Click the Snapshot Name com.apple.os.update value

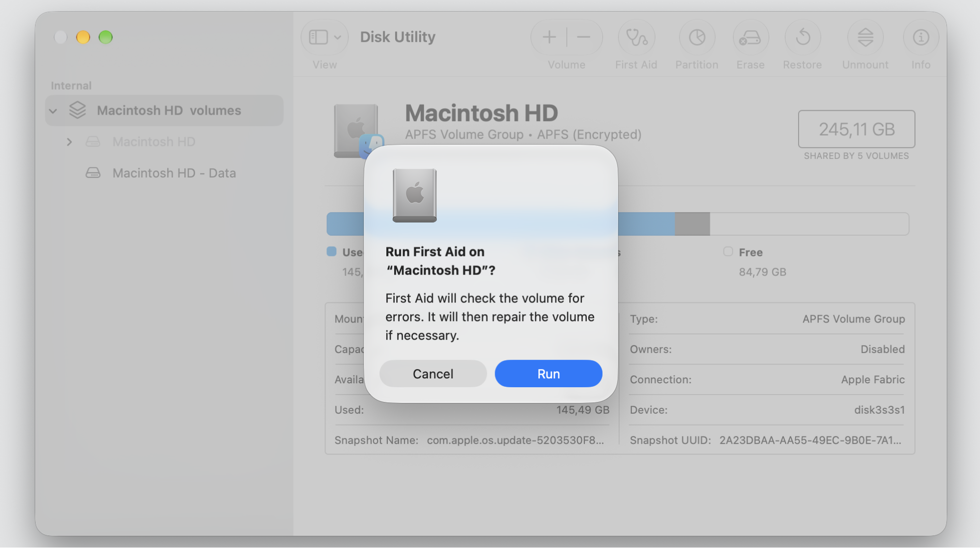click(x=515, y=440)
